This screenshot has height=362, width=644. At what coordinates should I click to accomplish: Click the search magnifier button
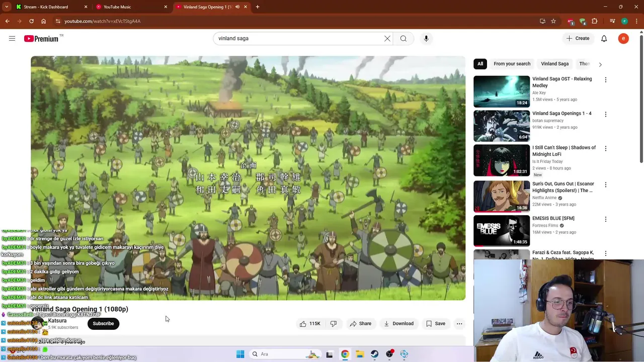[x=404, y=38]
